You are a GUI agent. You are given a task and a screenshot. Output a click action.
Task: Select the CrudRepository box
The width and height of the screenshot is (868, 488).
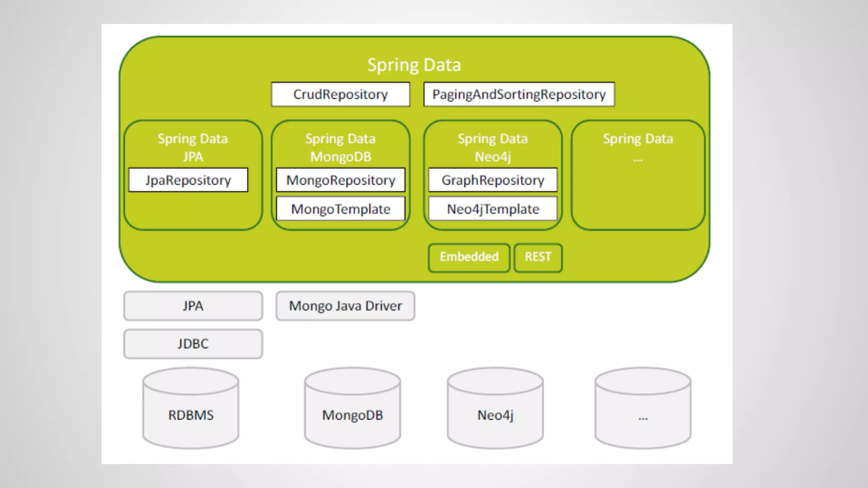pos(340,94)
